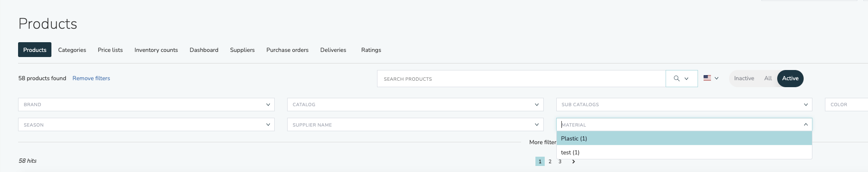Open the US flag language selector
The image size is (868, 172).
coord(711,78)
